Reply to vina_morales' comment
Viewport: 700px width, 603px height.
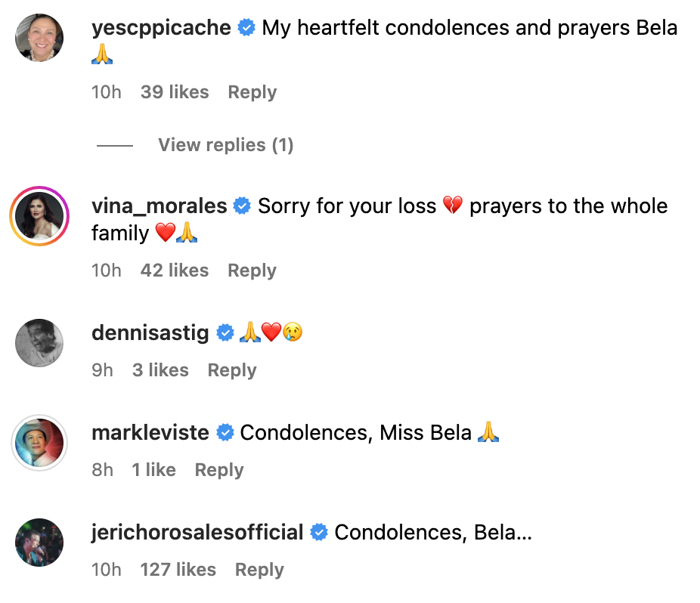click(251, 270)
